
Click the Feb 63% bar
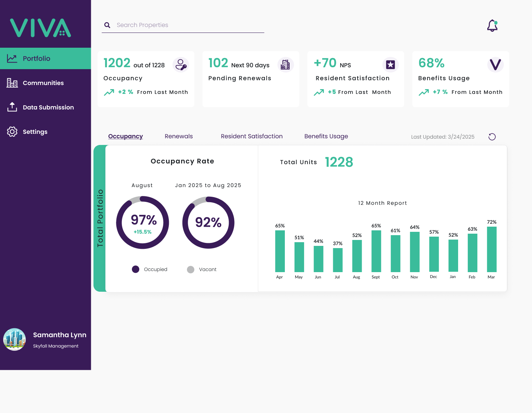click(473, 253)
